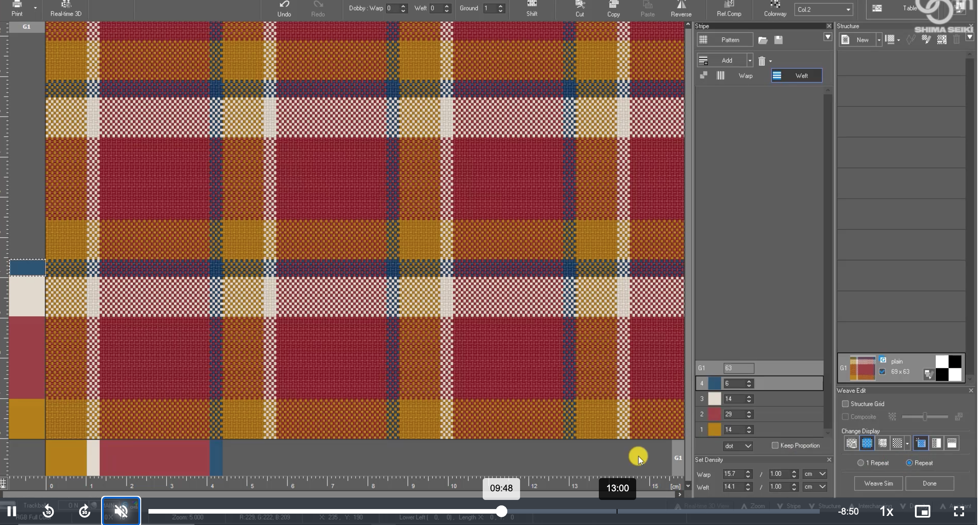Open the dot unit dropdown

[x=738, y=446]
